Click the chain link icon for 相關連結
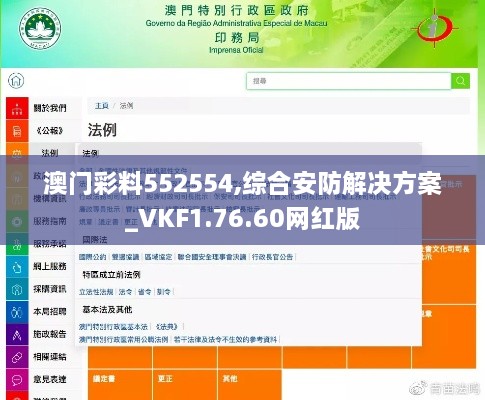485x400 pixels. click(x=17, y=357)
